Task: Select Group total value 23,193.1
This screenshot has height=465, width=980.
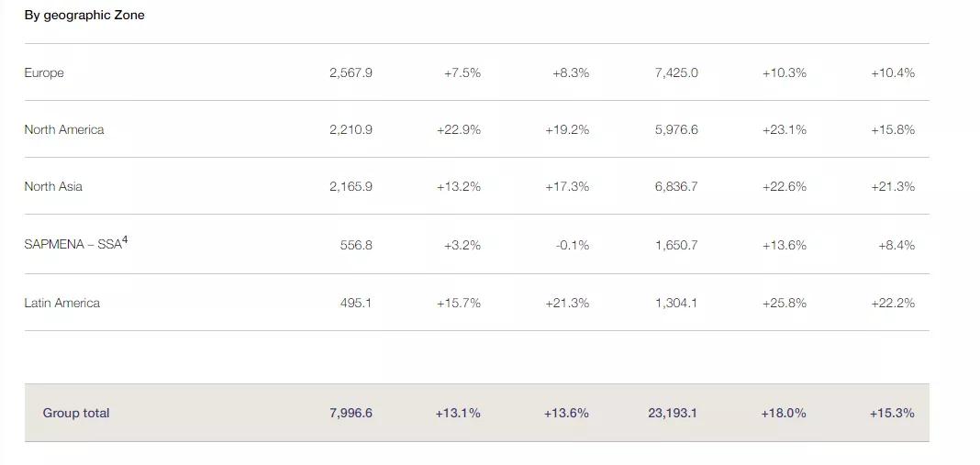Action: click(672, 413)
